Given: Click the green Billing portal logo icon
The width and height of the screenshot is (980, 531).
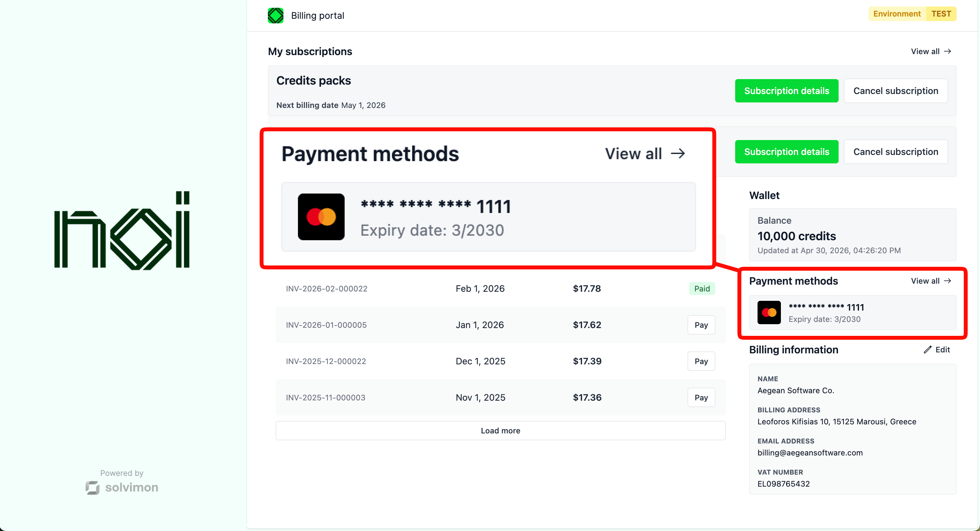Looking at the screenshot, I should [275, 16].
